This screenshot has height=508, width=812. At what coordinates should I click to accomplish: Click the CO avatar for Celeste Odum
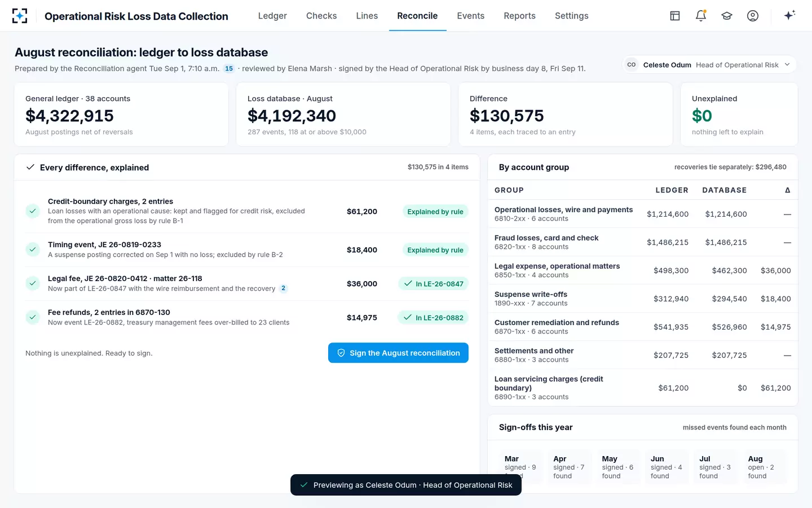click(x=632, y=65)
